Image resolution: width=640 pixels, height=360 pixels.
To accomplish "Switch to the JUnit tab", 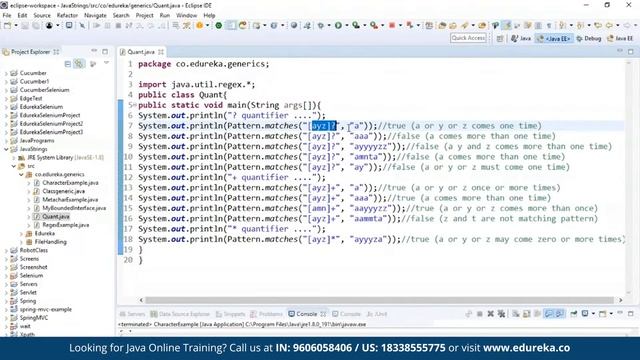I will 377,314.
